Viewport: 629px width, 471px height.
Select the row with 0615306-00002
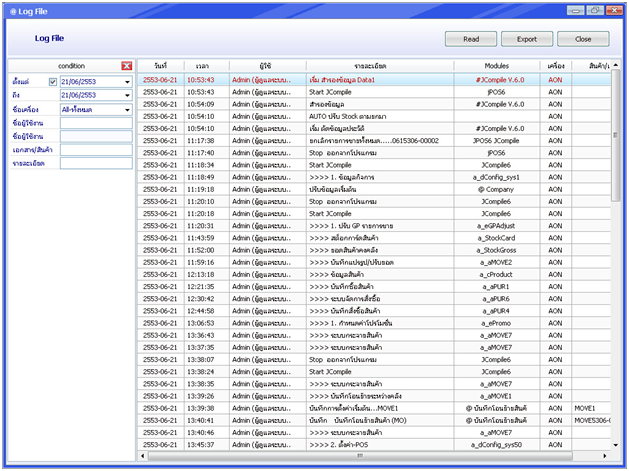(375, 141)
